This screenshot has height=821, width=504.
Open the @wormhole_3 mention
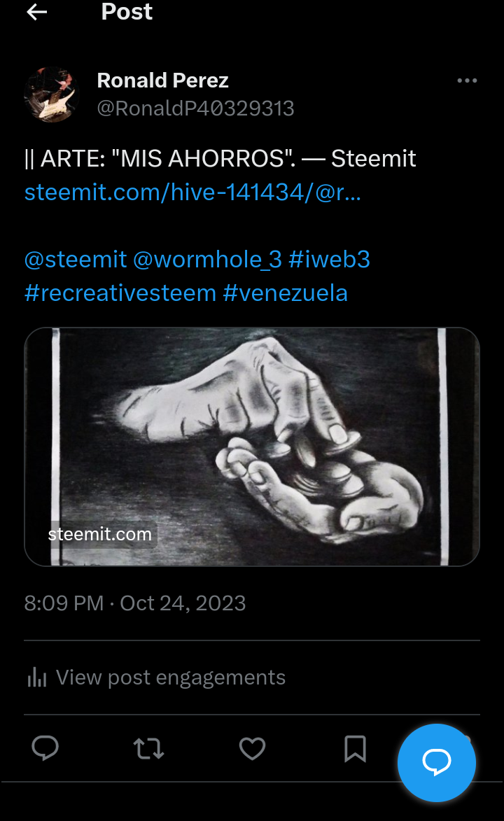click(207, 259)
